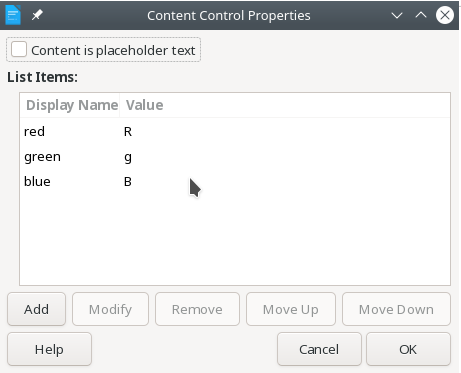Click value g in the green row
Screen dimensions: 461x373
click(x=128, y=157)
